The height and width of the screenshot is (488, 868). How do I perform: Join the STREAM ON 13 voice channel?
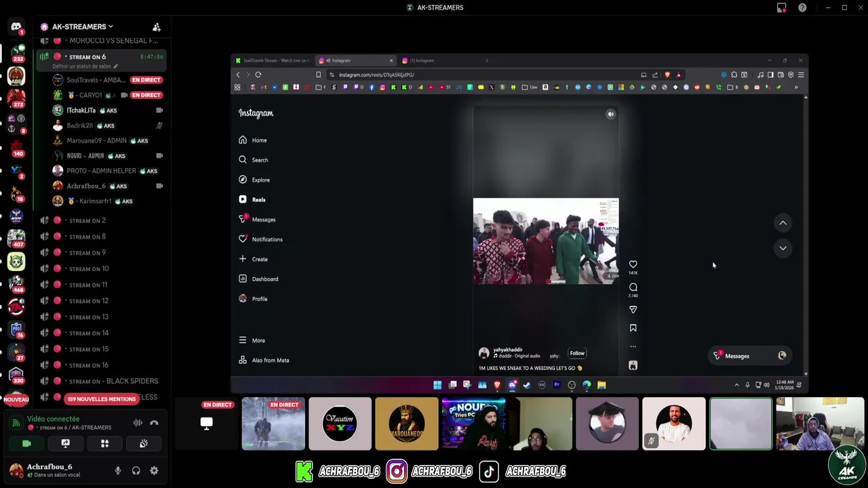click(88, 317)
